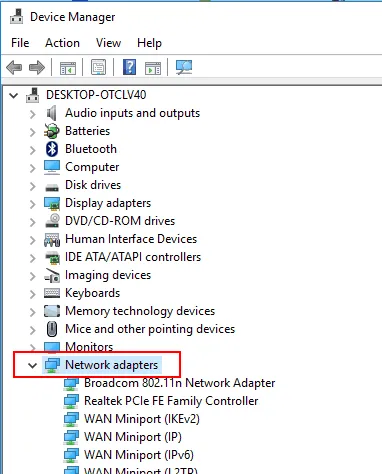Open the File menu

[x=20, y=43]
